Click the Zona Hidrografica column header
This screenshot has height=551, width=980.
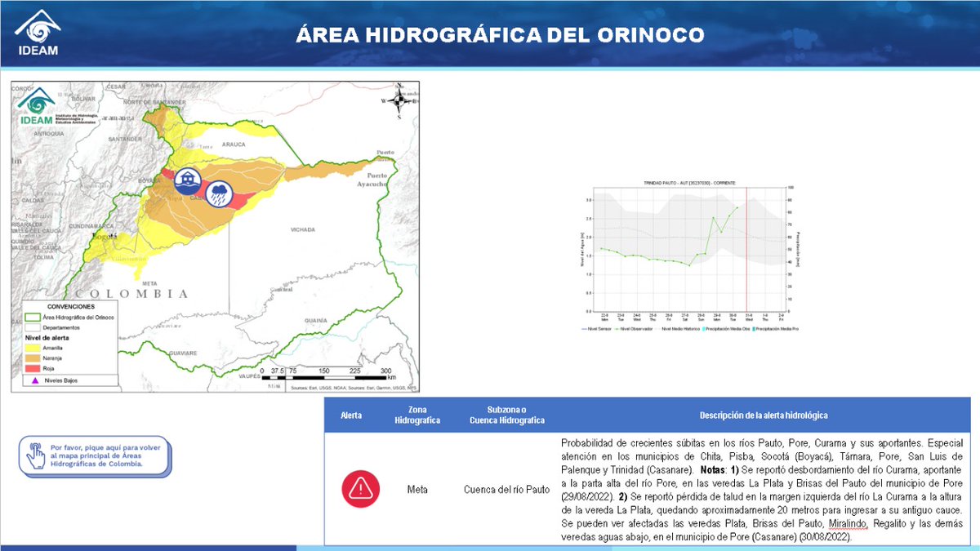418,415
